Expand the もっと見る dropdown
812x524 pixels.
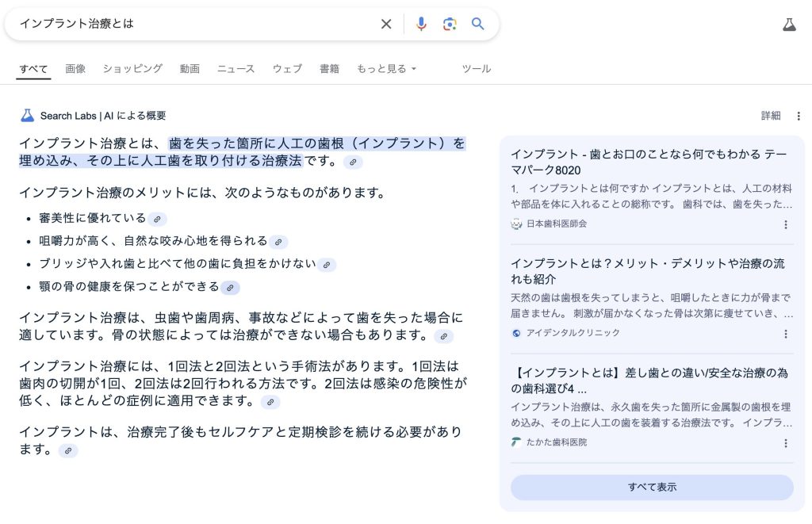coord(386,69)
